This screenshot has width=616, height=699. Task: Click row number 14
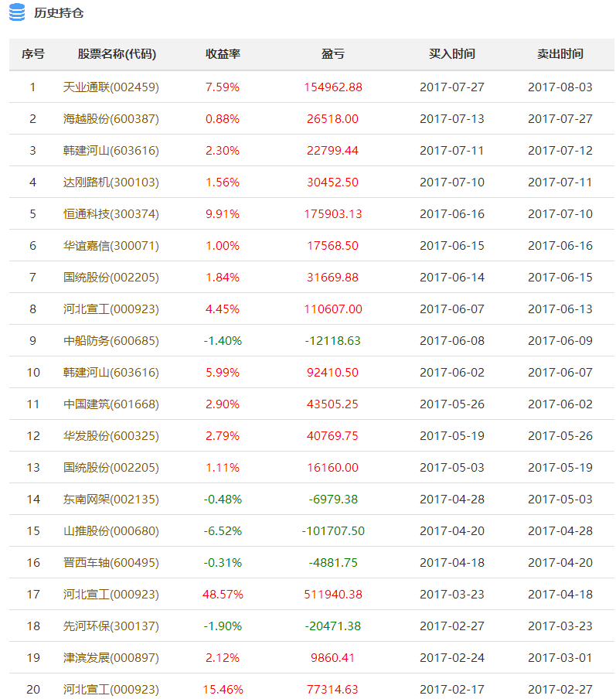(33, 499)
